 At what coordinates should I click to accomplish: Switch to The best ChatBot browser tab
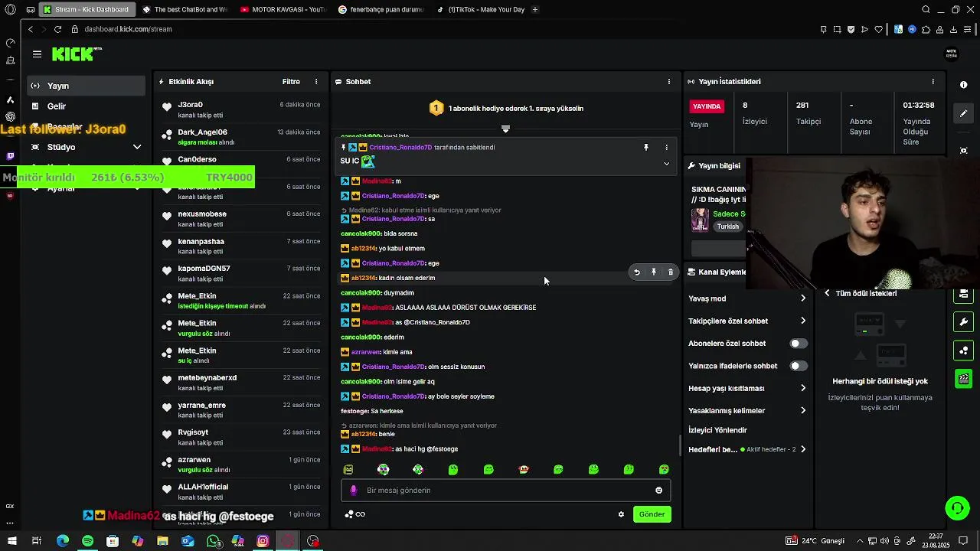(184, 9)
